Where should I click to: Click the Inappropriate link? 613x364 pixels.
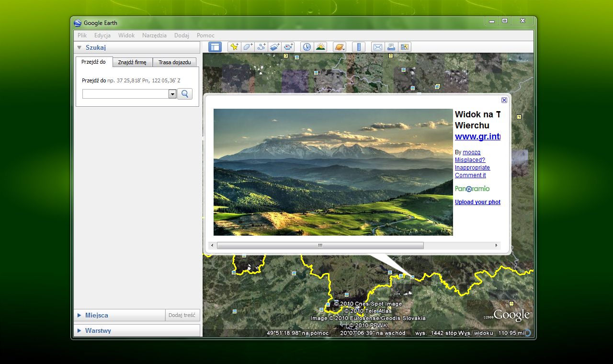click(472, 168)
